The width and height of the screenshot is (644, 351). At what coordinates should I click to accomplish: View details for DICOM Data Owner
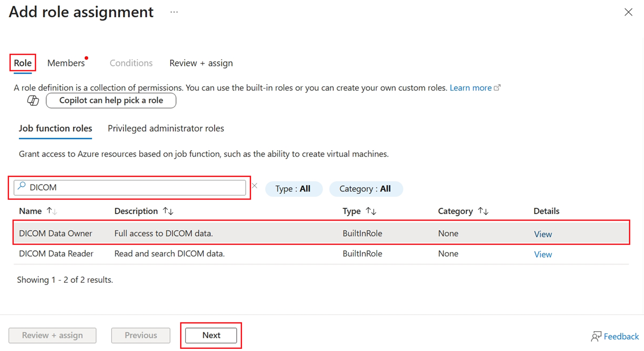tap(543, 234)
